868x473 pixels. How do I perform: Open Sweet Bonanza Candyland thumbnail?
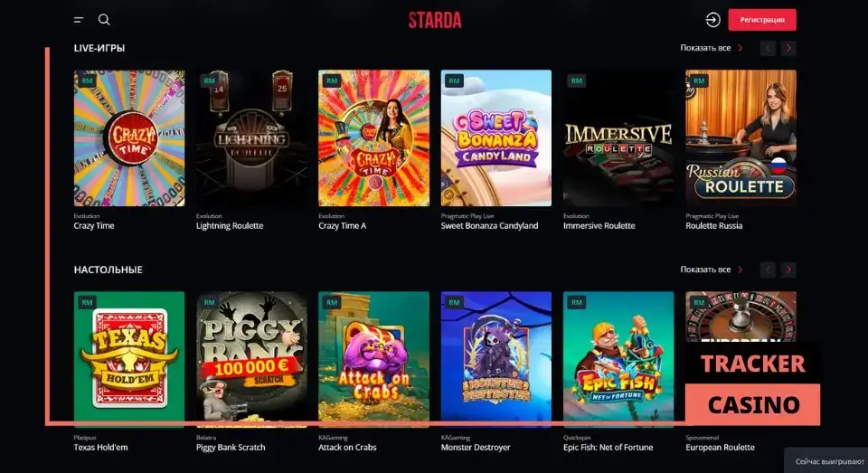[496, 137]
